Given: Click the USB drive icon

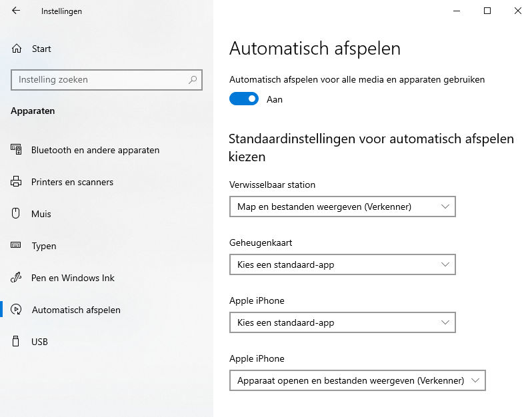Looking at the screenshot, I should coord(17,342).
